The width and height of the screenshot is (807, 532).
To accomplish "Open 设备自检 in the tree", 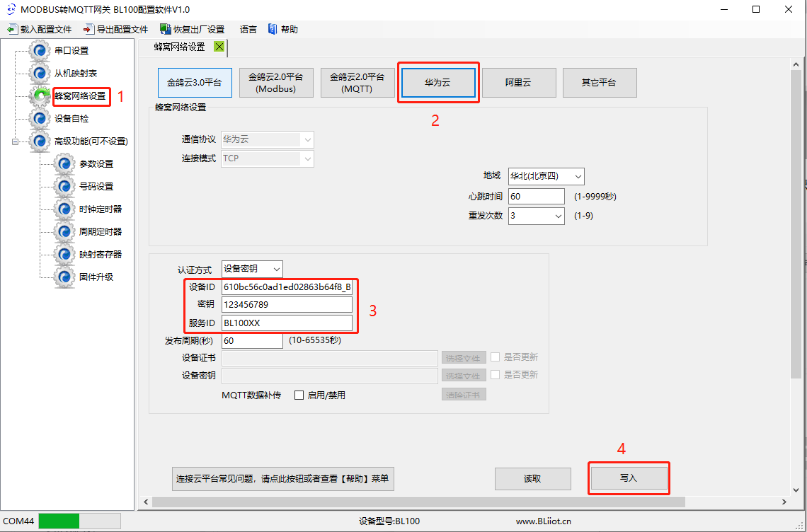I will (x=71, y=118).
